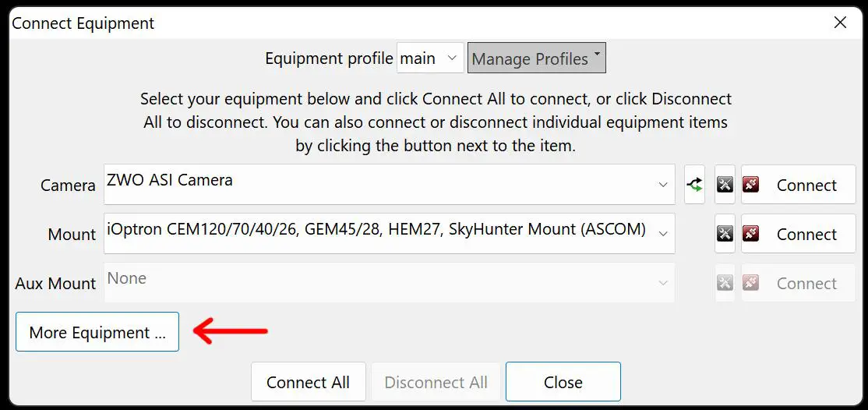Open camera setup wrench icon
Viewport: 868px width, 410px height.
tap(725, 185)
